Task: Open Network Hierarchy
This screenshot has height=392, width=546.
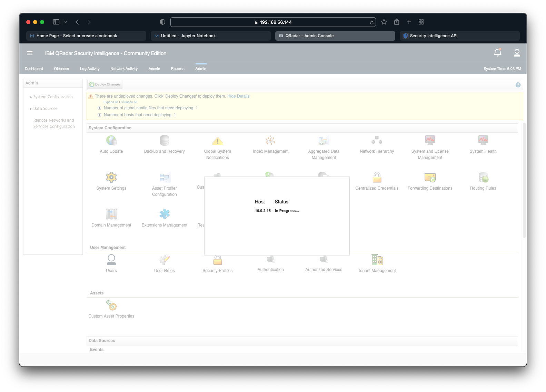Action: click(377, 140)
